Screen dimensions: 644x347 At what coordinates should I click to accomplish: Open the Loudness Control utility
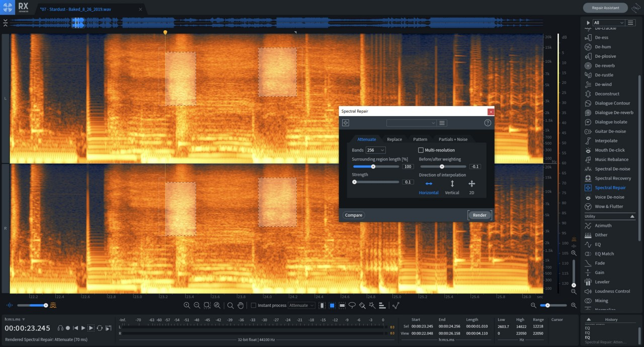tap(607, 291)
